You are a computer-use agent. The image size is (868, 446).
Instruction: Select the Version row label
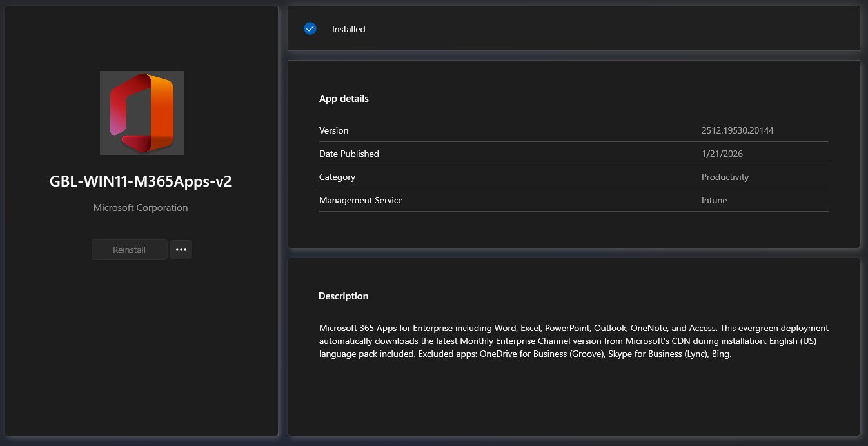pyautogui.click(x=333, y=130)
